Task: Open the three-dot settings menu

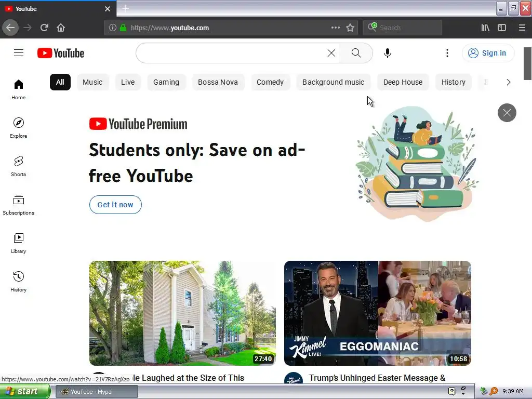Action: tap(447, 53)
